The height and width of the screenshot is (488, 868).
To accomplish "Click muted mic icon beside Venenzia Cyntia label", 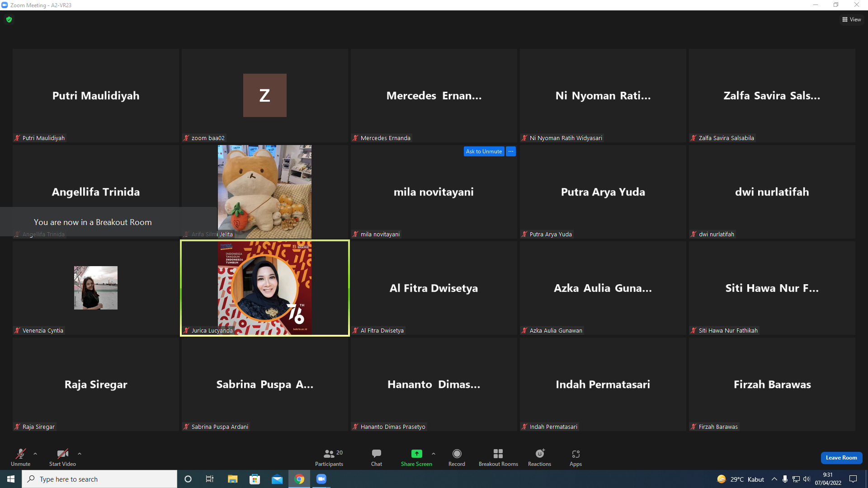I will point(17,331).
